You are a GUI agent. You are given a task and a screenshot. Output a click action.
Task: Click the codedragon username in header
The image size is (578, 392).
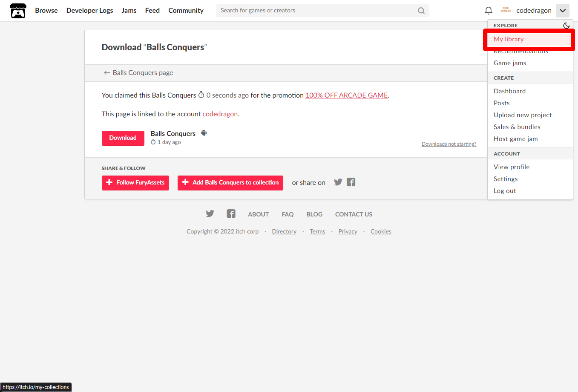[x=534, y=11]
